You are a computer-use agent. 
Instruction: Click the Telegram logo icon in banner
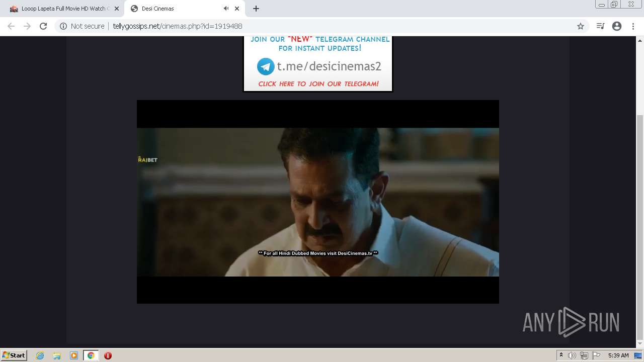point(266,66)
